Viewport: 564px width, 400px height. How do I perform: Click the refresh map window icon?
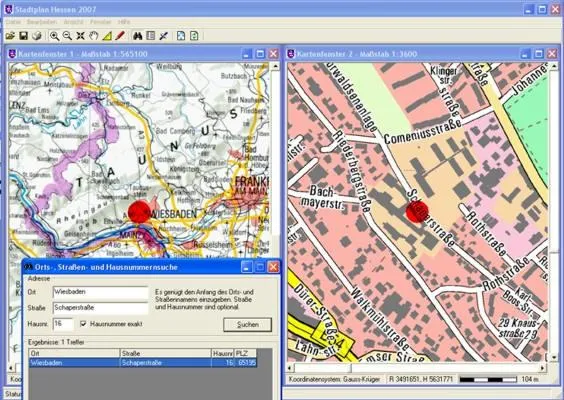click(x=194, y=36)
